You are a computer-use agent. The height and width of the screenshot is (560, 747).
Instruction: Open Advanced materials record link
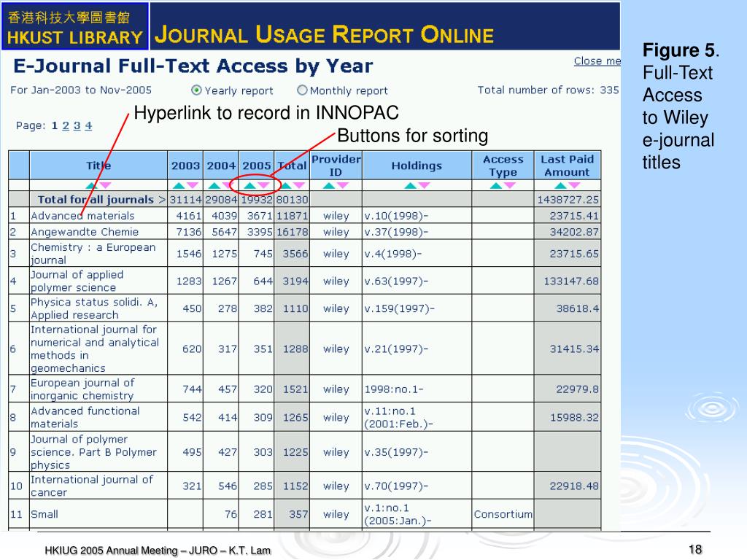tap(83, 216)
